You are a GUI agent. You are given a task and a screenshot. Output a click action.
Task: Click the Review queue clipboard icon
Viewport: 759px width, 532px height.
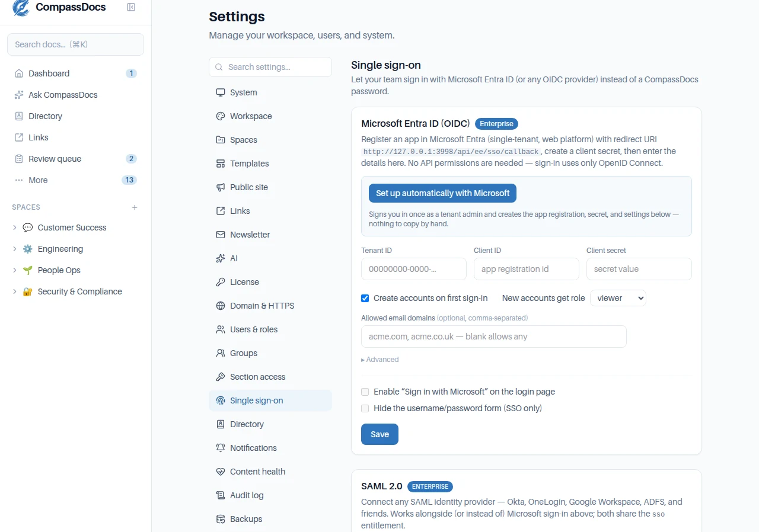click(19, 159)
